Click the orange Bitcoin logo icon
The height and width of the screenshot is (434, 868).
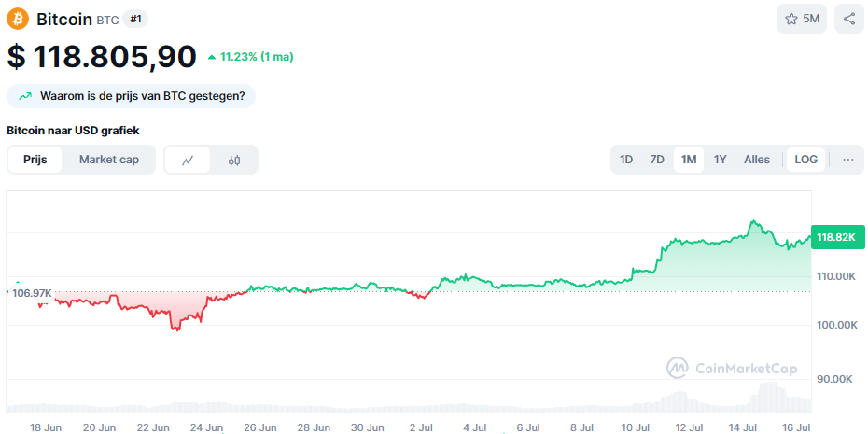tap(18, 19)
